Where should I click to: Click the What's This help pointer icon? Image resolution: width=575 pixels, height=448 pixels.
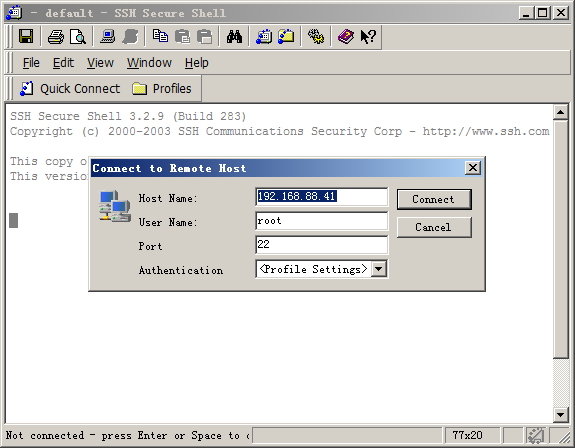click(368, 37)
